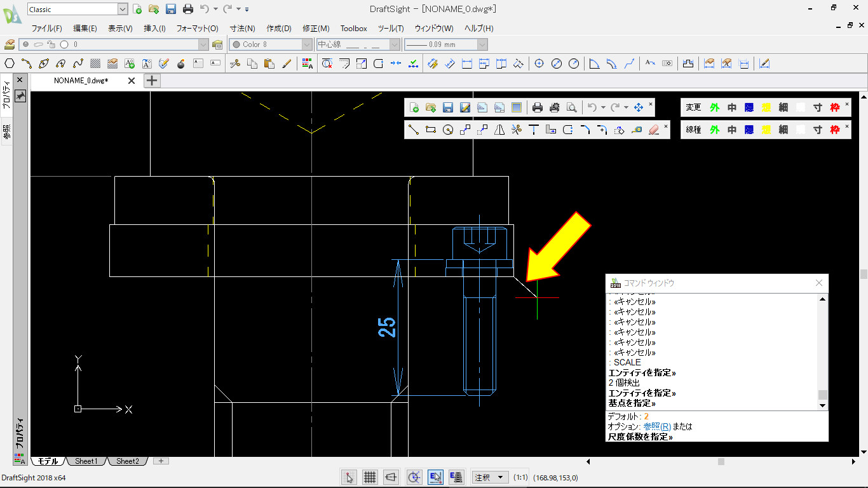The height and width of the screenshot is (488, 868).
Task: Open the 注釈 annotation dropdown in the status bar
Action: point(491,477)
